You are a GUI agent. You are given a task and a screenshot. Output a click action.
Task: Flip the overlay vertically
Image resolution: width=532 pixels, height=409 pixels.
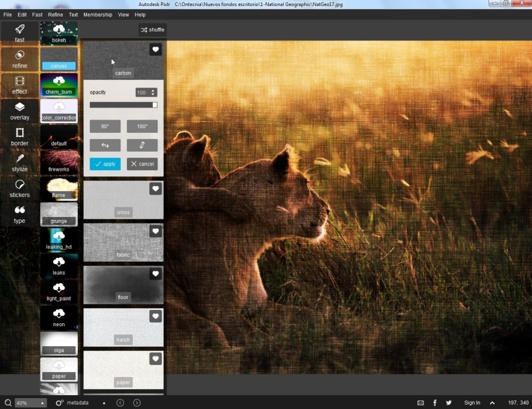[x=142, y=145]
